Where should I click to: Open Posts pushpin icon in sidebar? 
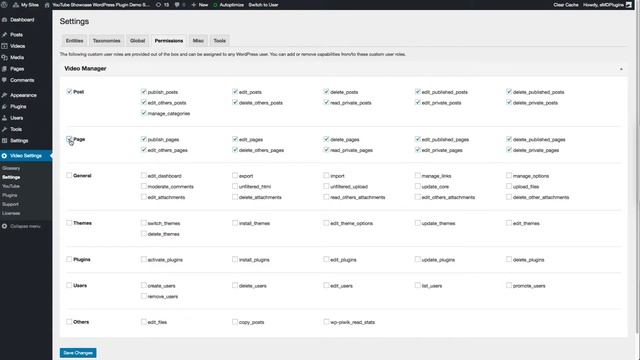4,35
